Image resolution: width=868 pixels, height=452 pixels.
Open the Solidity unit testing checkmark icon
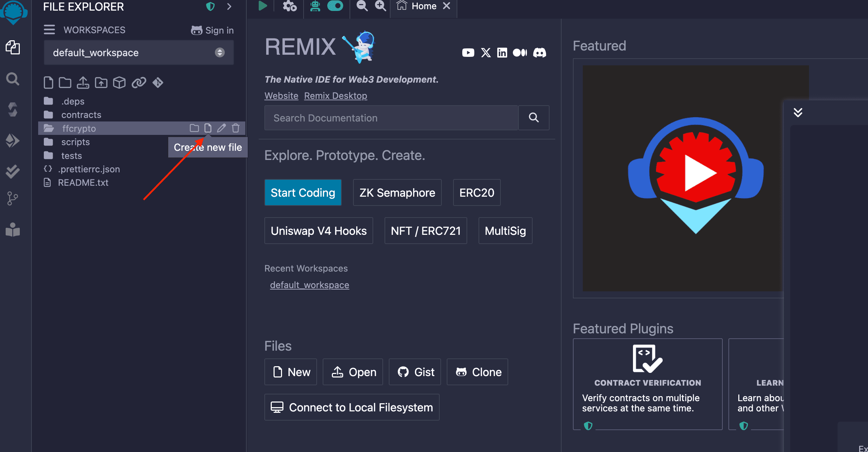13,172
